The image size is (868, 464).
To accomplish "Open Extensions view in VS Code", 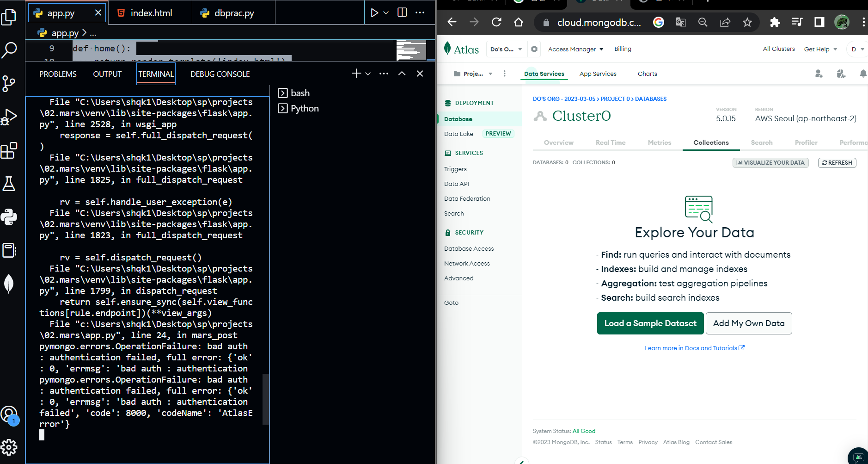I will pyautogui.click(x=9, y=150).
